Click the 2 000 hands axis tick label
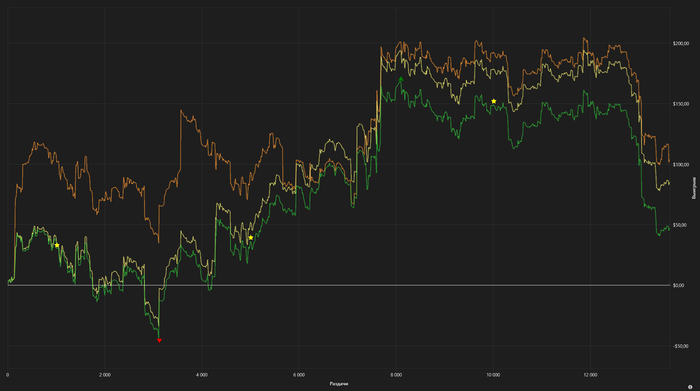The image size is (700, 391). click(104, 375)
